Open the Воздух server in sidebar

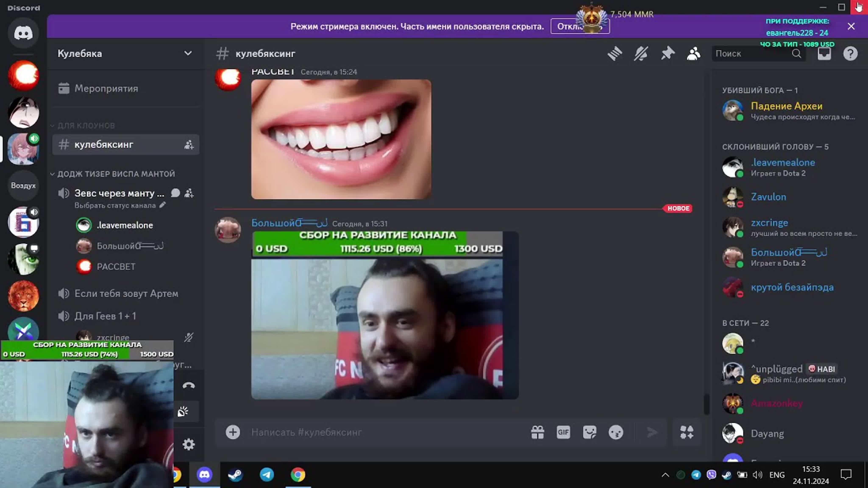[x=23, y=185]
